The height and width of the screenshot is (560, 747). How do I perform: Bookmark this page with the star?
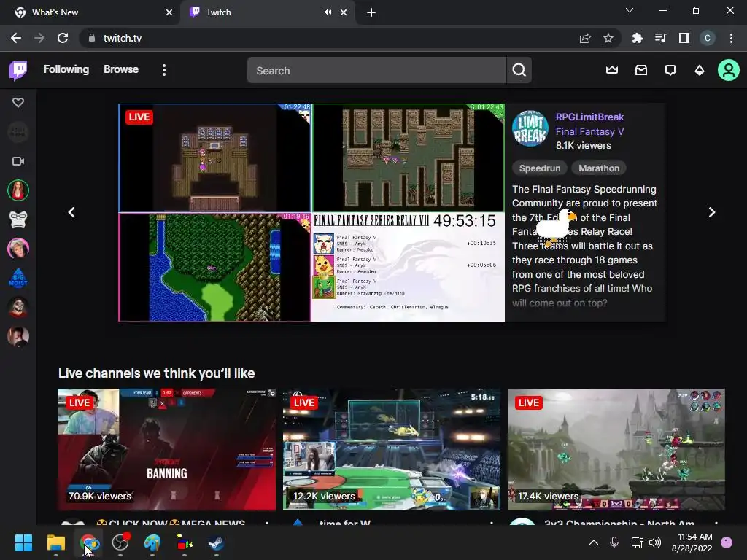pyautogui.click(x=608, y=38)
